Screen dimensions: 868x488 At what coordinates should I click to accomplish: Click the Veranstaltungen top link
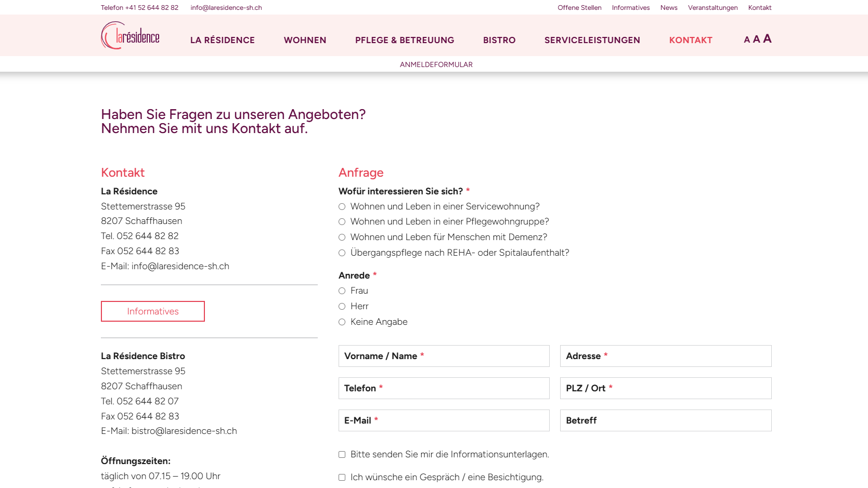(712, 8)
